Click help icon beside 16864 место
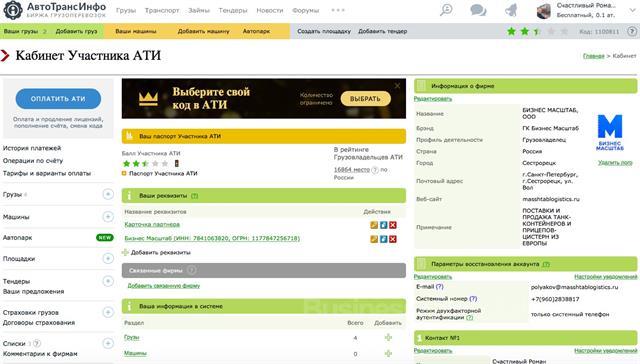This screenshot has height=364, width=640. pyautogui.click(x=375, y=170)
